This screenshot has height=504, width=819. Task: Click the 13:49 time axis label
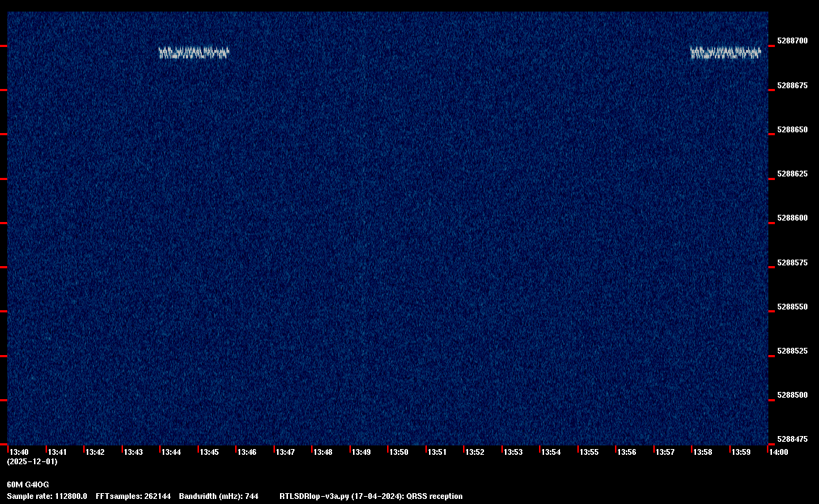[x=361, y=452]
